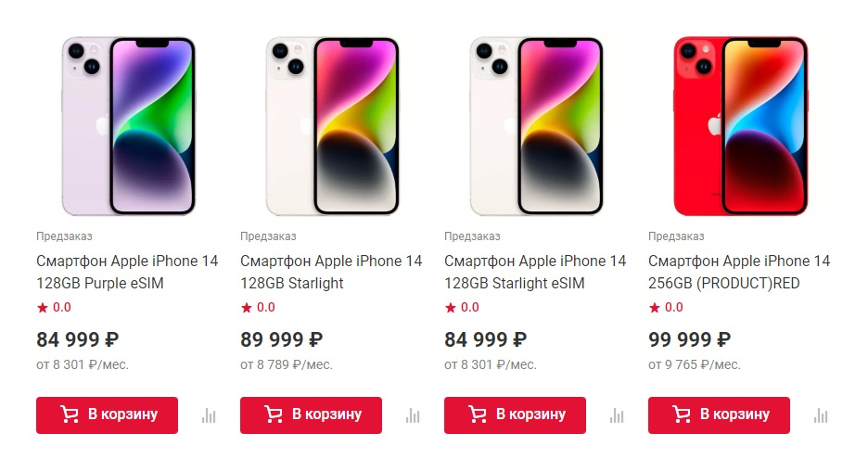Click star rating of (PRODUCT)RED iPhone
The width and height of the screenshot is (868, 459).
tap(666, 307)
